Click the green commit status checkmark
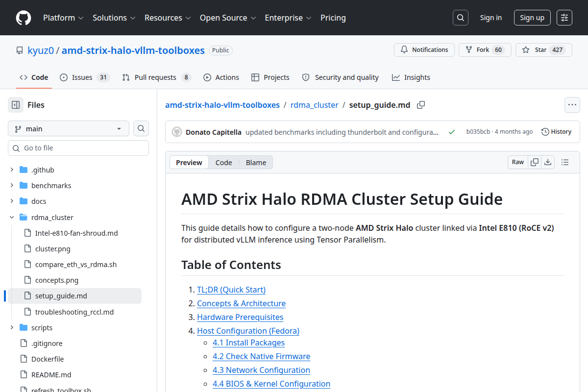This screenshot has height=392, width=588. (x=452, y=132)
